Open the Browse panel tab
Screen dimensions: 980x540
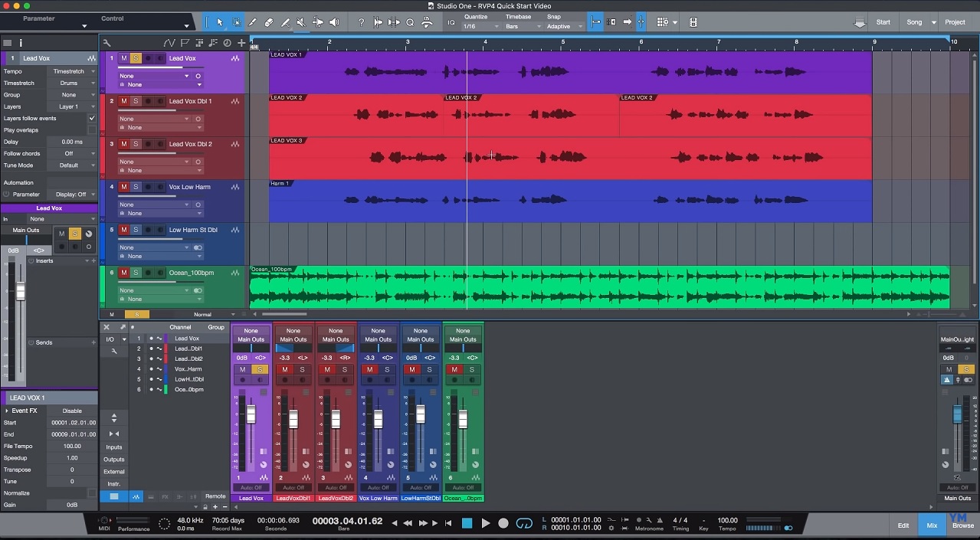click(963, 525)
